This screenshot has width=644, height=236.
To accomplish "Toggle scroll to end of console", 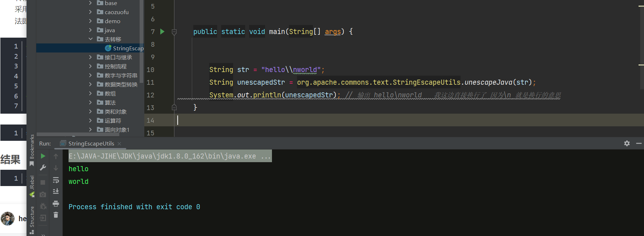I will point(56,191).
